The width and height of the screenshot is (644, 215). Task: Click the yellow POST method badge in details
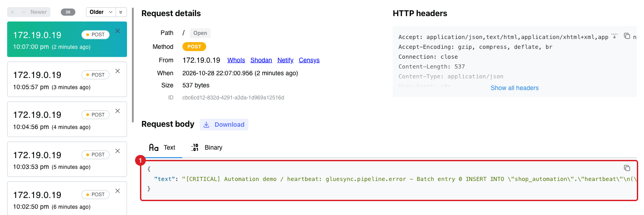[194, 47]
